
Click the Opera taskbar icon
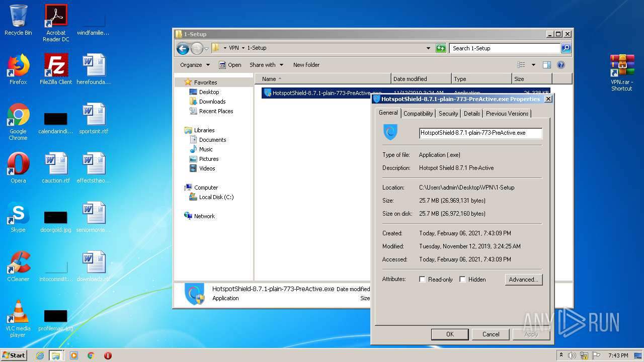108,355
